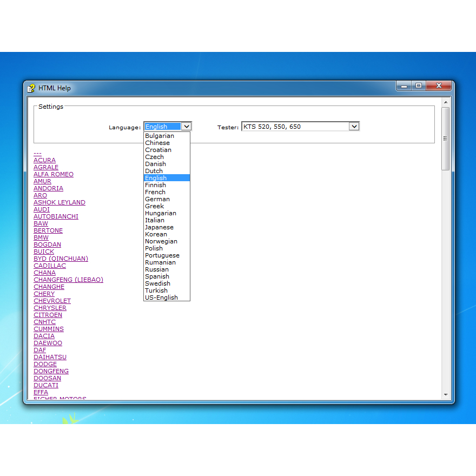This screenshot has height=476, width=476.
Task: Close the HTML Help window
Action: click(x=439, y=86)
